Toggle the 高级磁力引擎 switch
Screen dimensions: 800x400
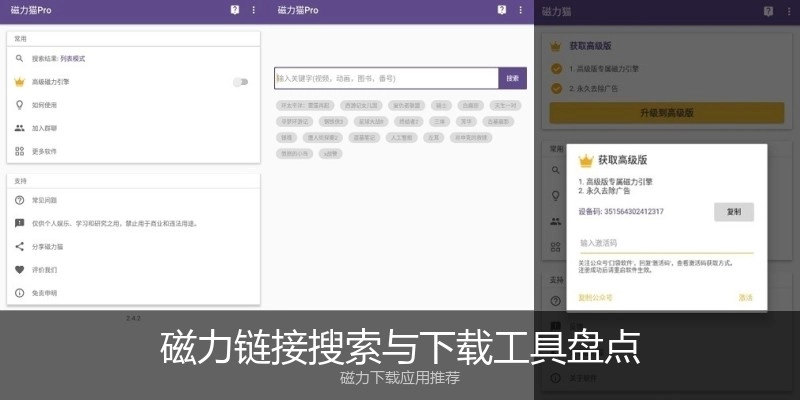pos(241,82)
